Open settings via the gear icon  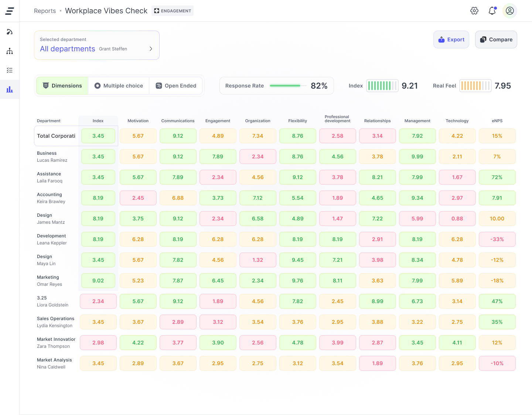click(474, 11)
